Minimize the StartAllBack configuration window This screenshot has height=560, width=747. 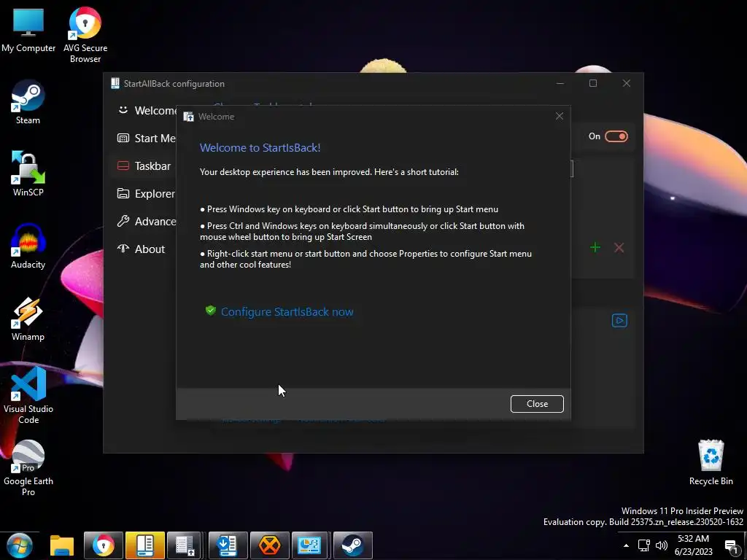point(560,83)
